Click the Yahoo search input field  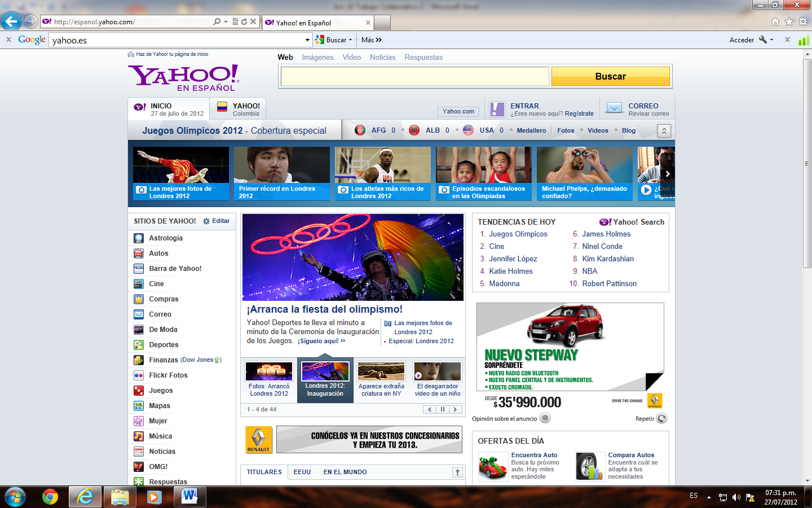(414, 76)
